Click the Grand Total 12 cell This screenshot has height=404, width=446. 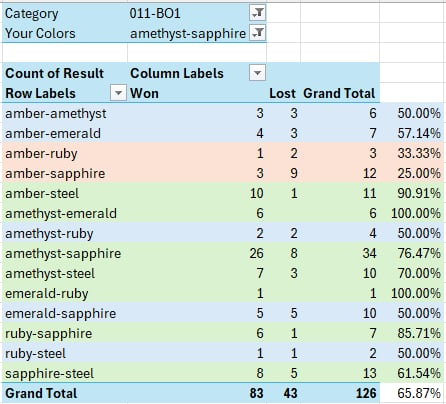pos(340,173)
